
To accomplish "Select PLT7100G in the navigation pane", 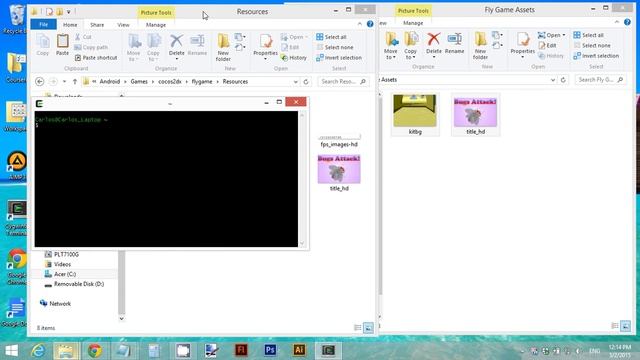I will pos(62,255).
